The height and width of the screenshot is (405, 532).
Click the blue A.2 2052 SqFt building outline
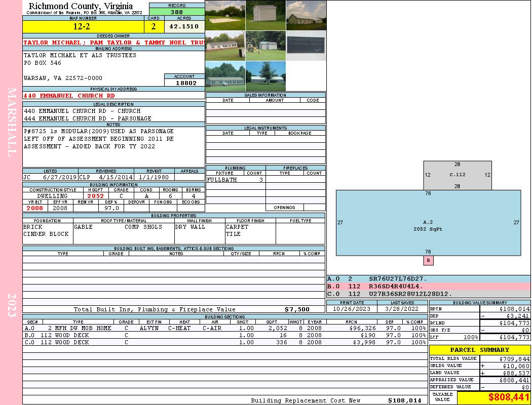pyautogui.click(x=428, y=223)
